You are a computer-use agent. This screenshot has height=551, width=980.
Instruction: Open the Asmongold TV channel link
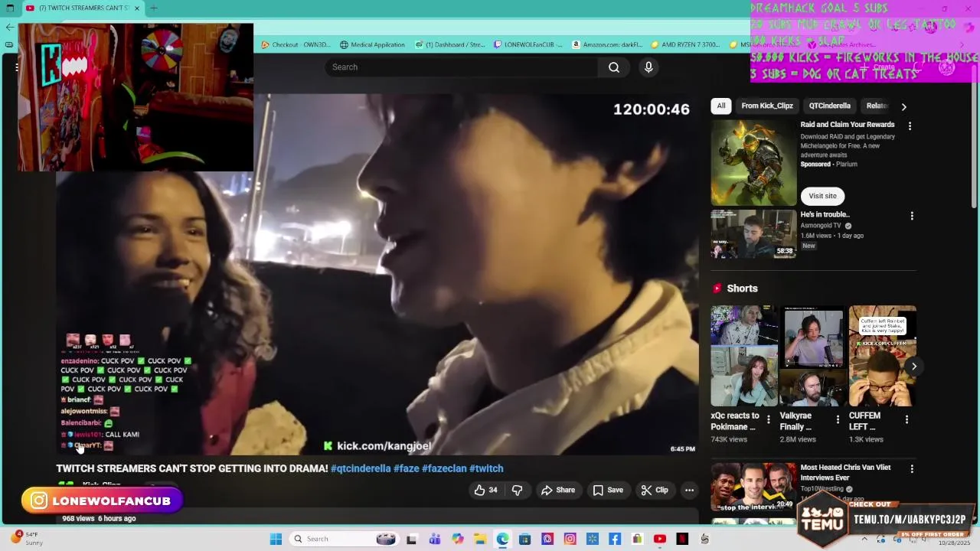821,226
